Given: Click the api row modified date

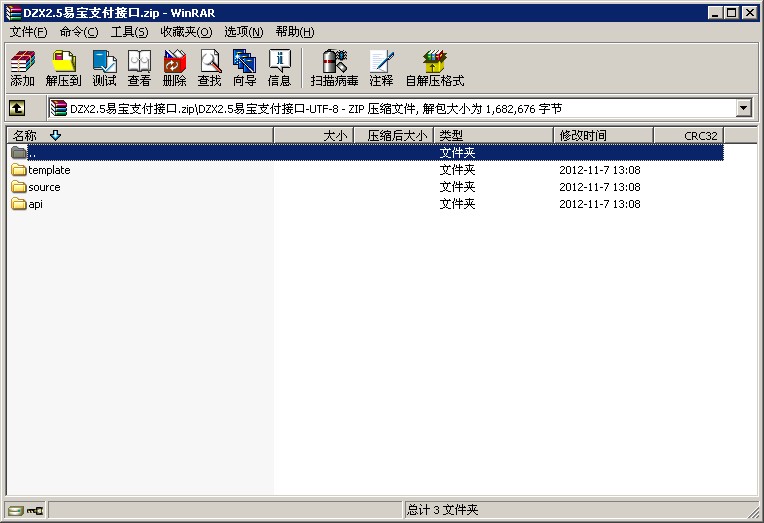Looking at the screenshot, I should (x=600, y=204).
